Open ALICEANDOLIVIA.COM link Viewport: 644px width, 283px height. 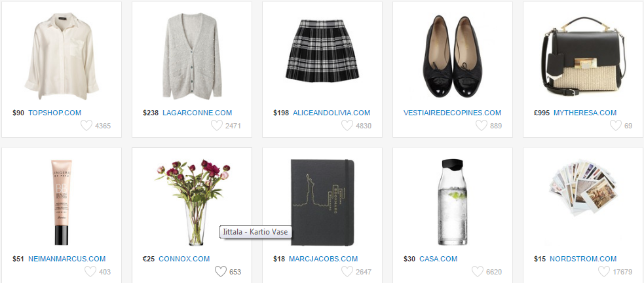(331, 113)
